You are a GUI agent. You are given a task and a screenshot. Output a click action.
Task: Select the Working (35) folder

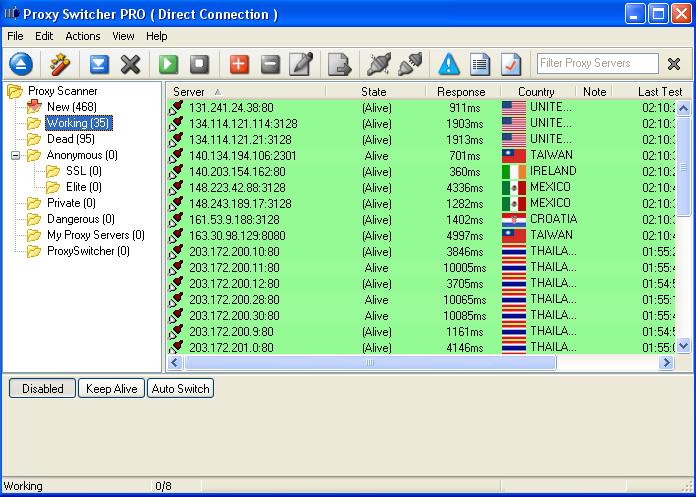(79, 123)
